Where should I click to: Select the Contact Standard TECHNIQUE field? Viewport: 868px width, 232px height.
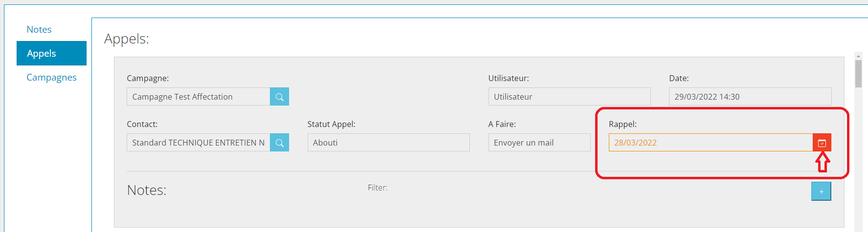199,143
